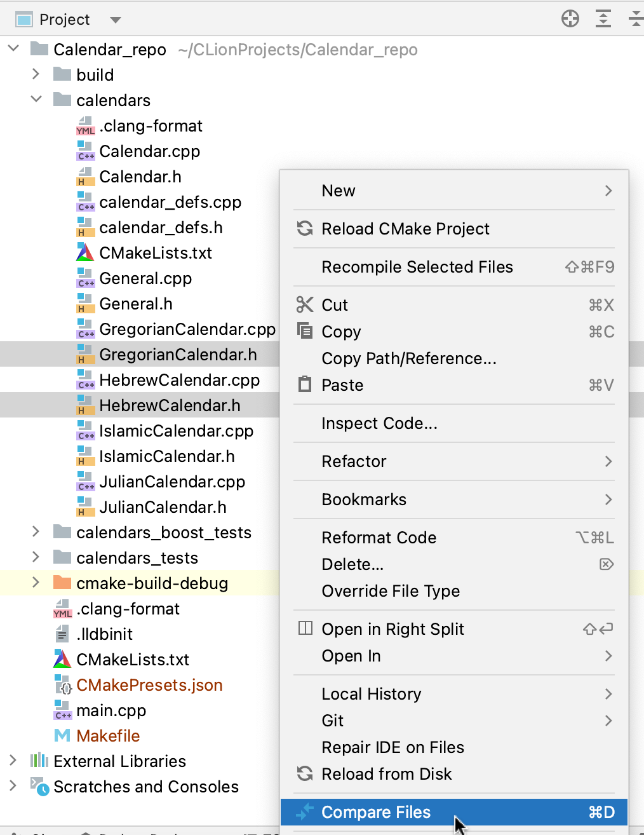
Task: Open the Project view switcher dropdown
Action: tap(115, 18)
